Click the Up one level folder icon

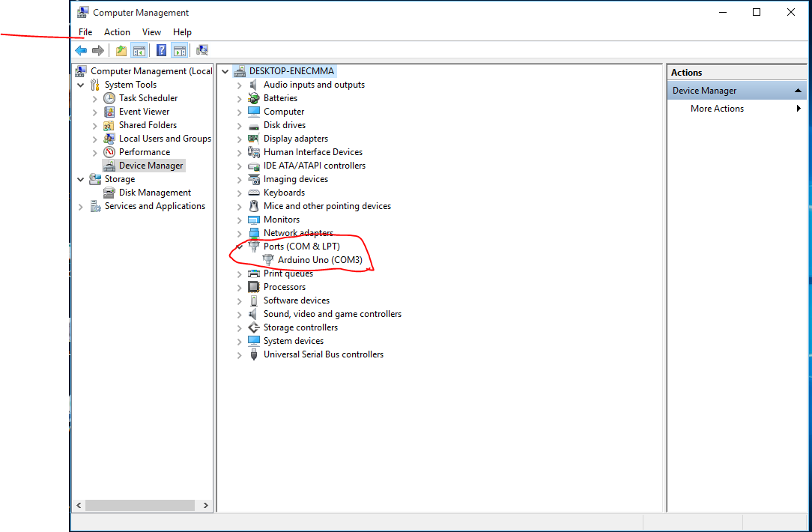pos(121,50)
